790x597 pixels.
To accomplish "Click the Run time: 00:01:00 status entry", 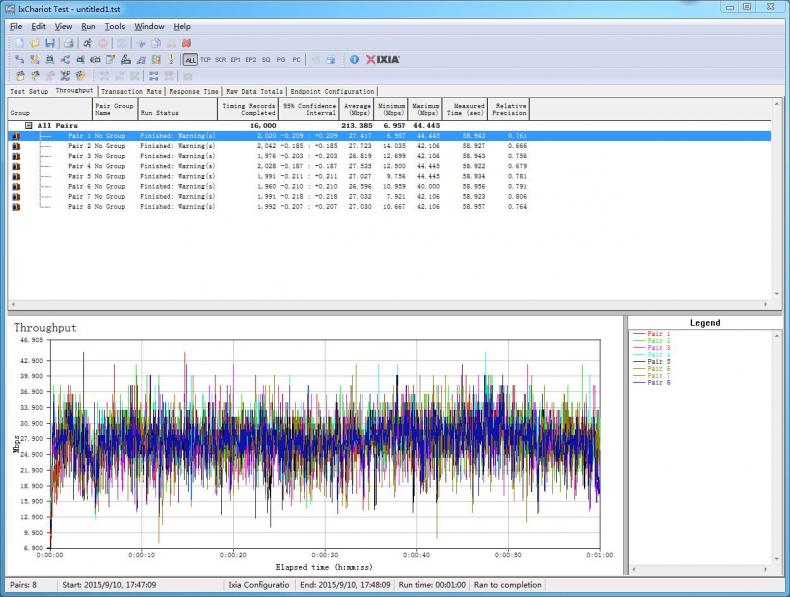I will pyautogui.click(x=432, y=585).
